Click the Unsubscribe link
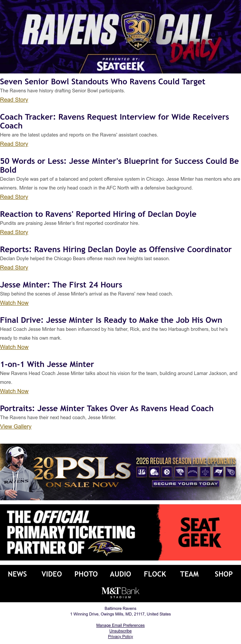The height and width of the screenshot is (644, 241). [x=120, y=631]
